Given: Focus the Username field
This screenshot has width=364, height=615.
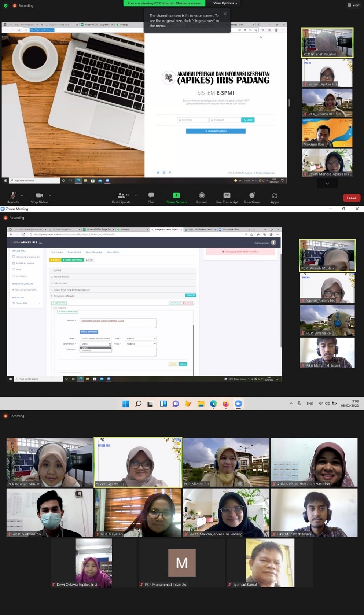Looking at the screenshot, I should pos(193,120).
